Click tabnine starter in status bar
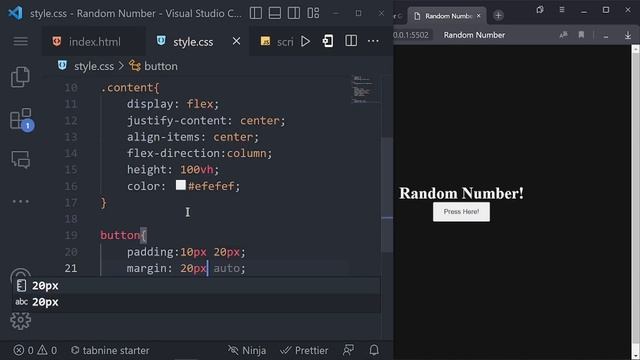This screenshot has width=640, height=360. 110,350
